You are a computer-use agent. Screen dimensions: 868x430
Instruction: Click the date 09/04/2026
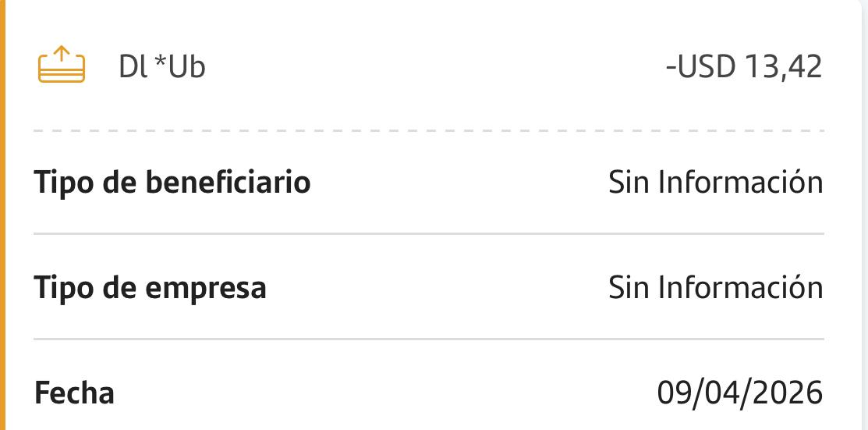739,393
